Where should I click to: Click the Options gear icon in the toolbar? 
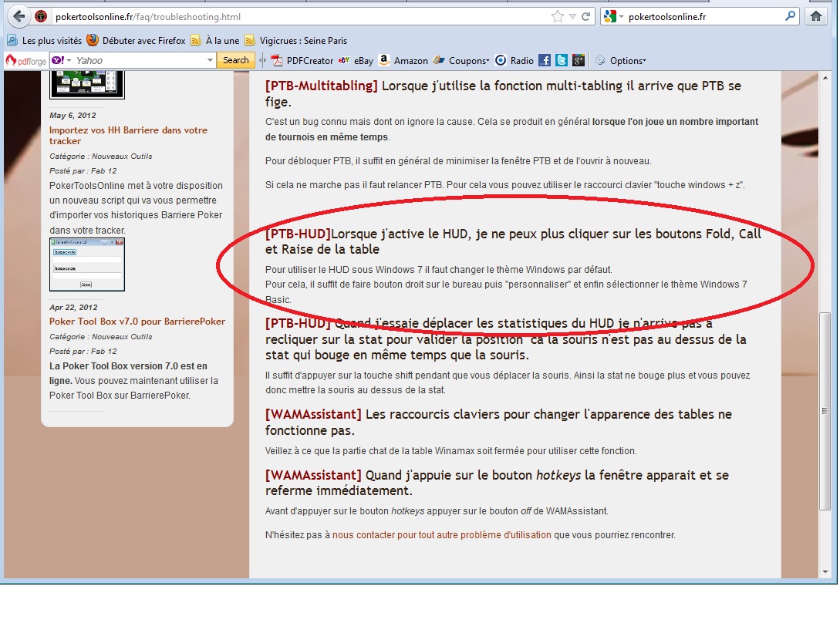click(601, 60)
